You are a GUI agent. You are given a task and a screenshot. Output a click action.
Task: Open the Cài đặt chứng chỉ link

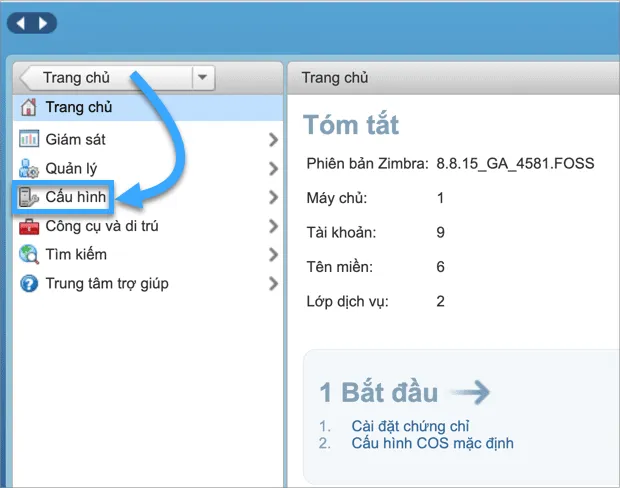coord(411,426)
